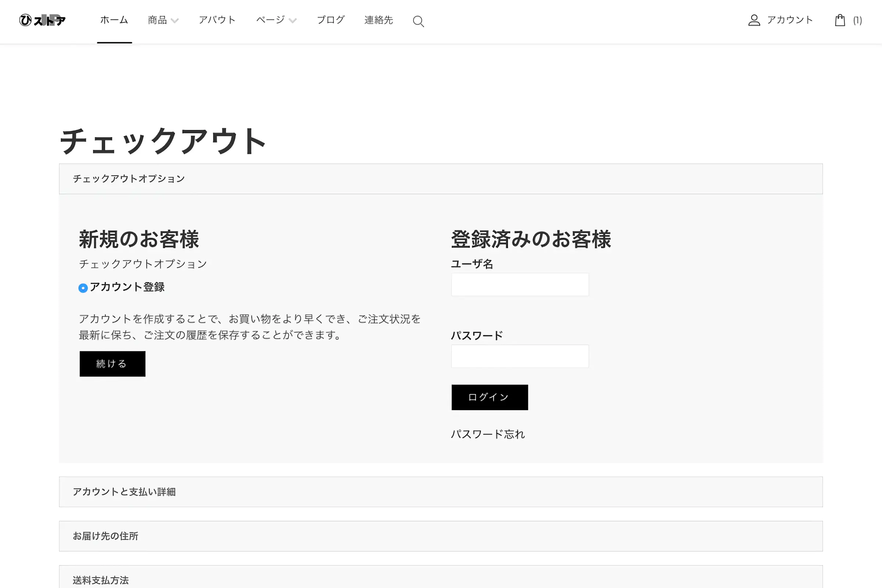The height and width of the screenshot is (588, 882).
Task: Navigate to 連絡先 page
Action: (379, 20)
